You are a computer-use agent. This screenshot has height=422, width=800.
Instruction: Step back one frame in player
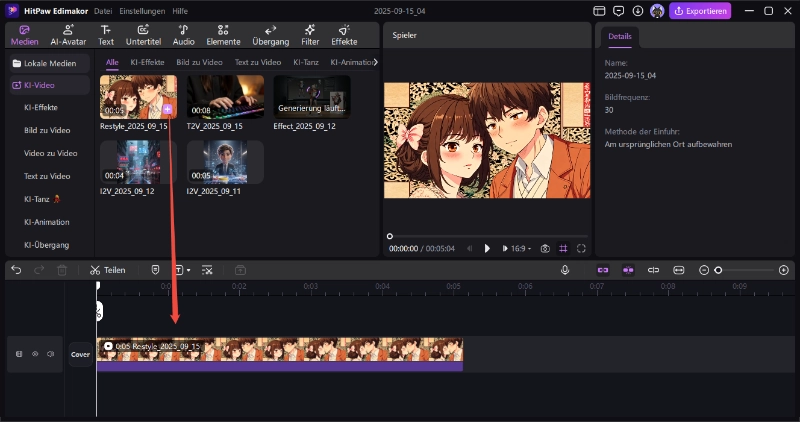pyautogui.click(x=469, y=249)
